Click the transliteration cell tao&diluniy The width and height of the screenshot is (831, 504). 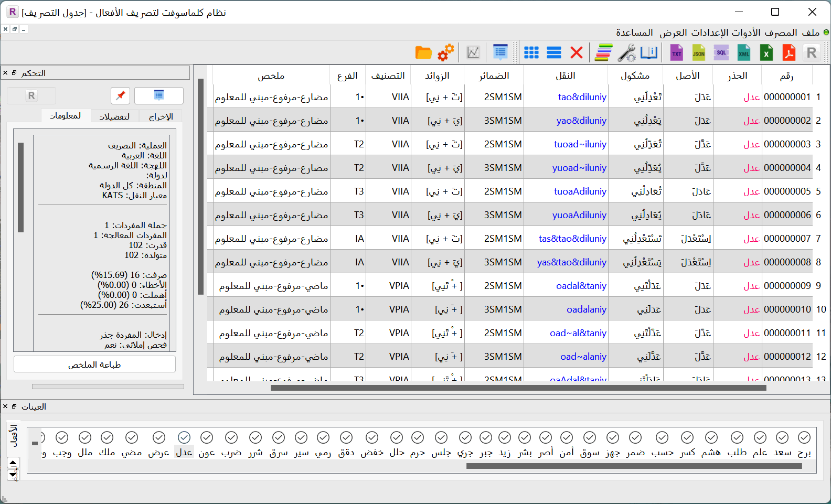click(582, 97)
